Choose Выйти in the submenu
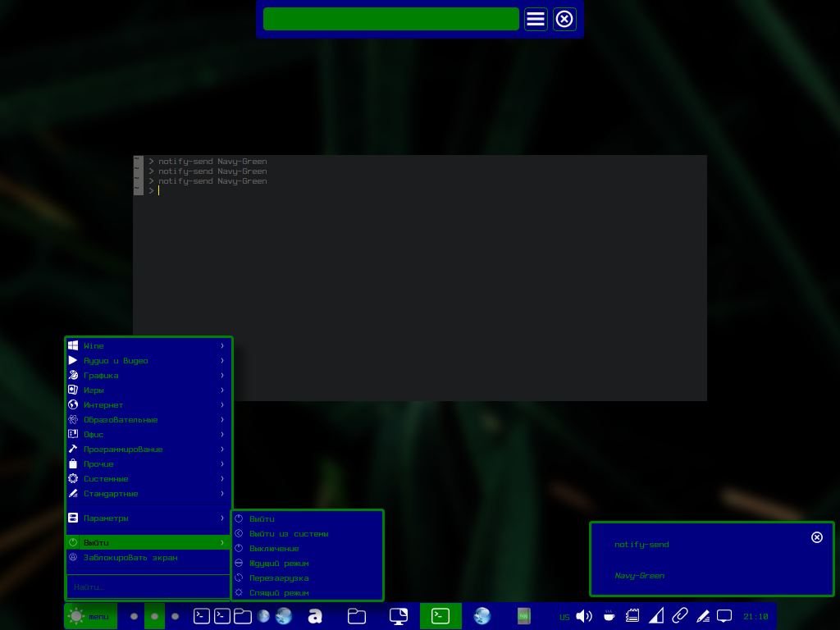Image resolution: width=840 pixels, height=630 pixels. [308, 519]
